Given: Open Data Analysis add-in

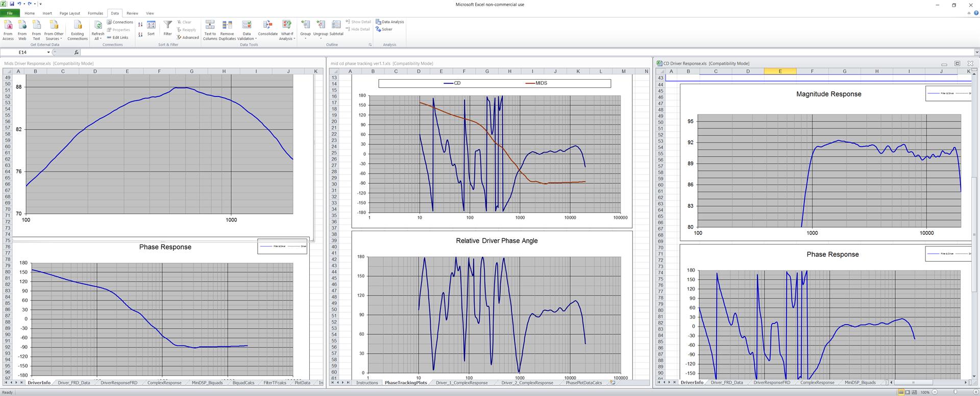Looking at the screenshot, I should coord(390,22).
